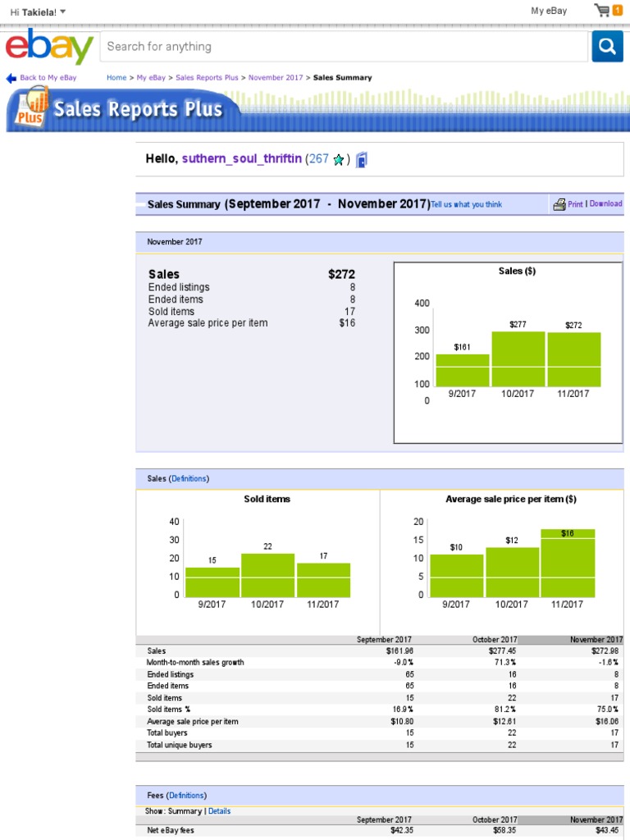Open Definitions link in the Sales section
The width and height of the screenshot is (630, 840).
pos(189,478)
